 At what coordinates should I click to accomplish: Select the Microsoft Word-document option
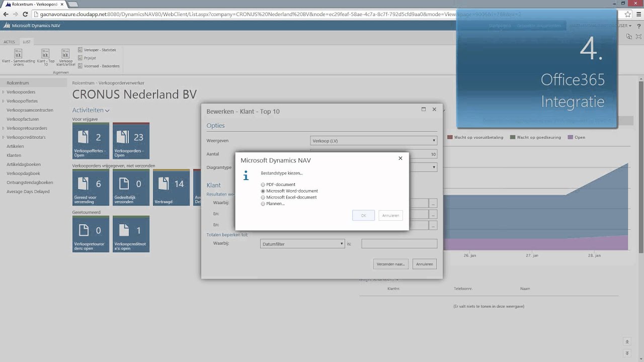pos(263,191)
